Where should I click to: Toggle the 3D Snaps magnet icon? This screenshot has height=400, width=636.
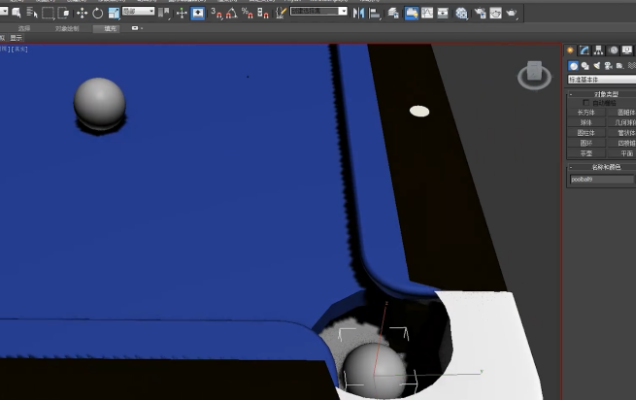point(216,13)
